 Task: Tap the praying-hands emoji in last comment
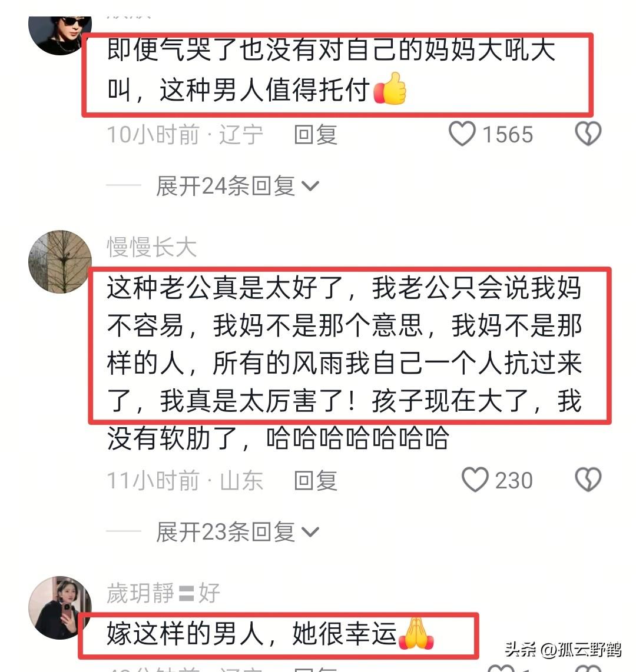click(x=416, y=633)
